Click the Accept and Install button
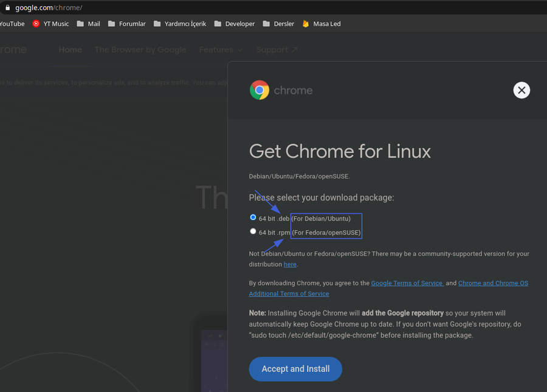The width and height of the screenshot is (547, 392). point(295,369)
